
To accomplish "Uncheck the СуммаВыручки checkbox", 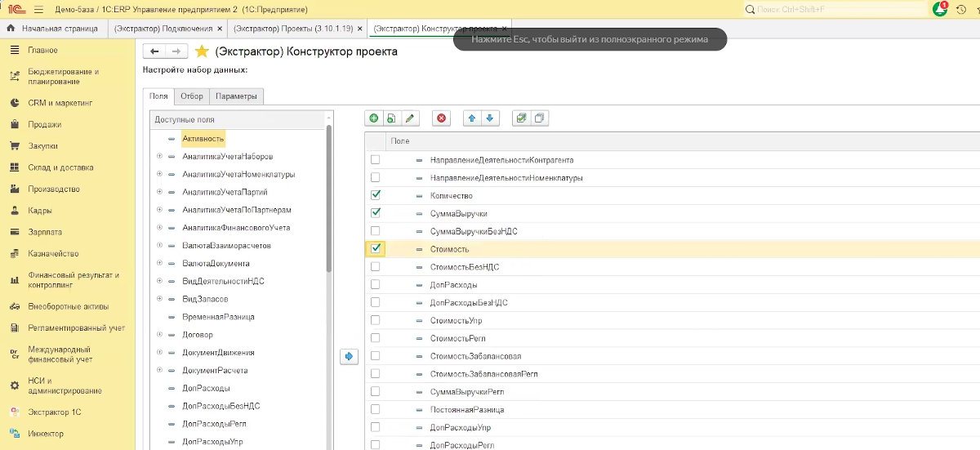I will point(376,213).
